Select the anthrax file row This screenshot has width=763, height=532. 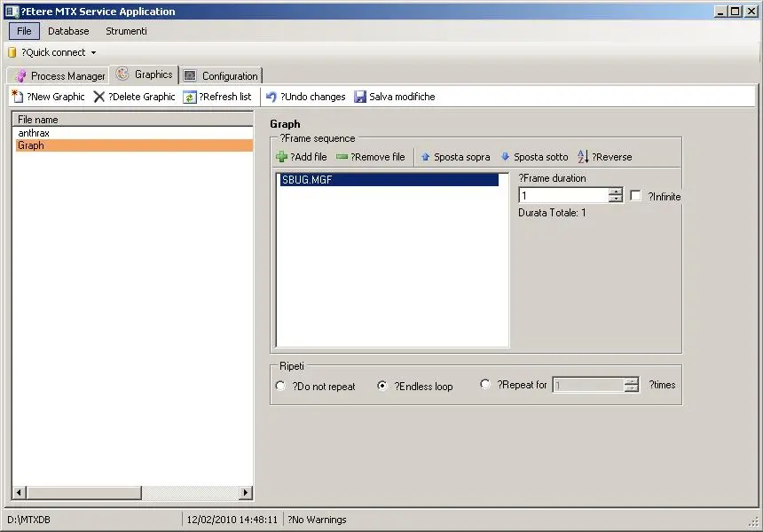coord(134,133)
